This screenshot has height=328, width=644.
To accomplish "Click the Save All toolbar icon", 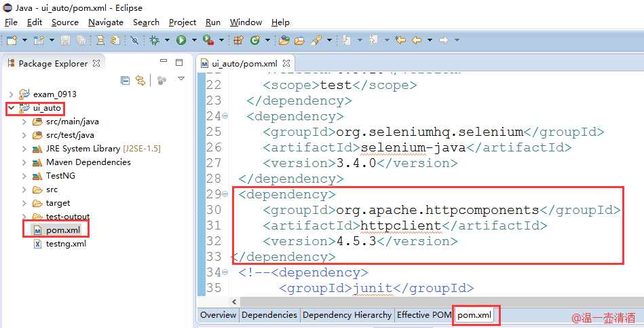I will [81, 40].
